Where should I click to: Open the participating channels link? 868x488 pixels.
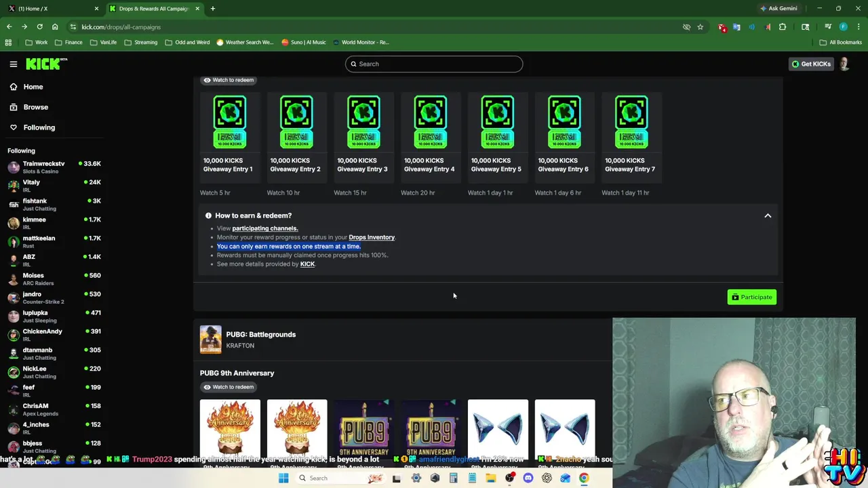(x=264, y=228)
